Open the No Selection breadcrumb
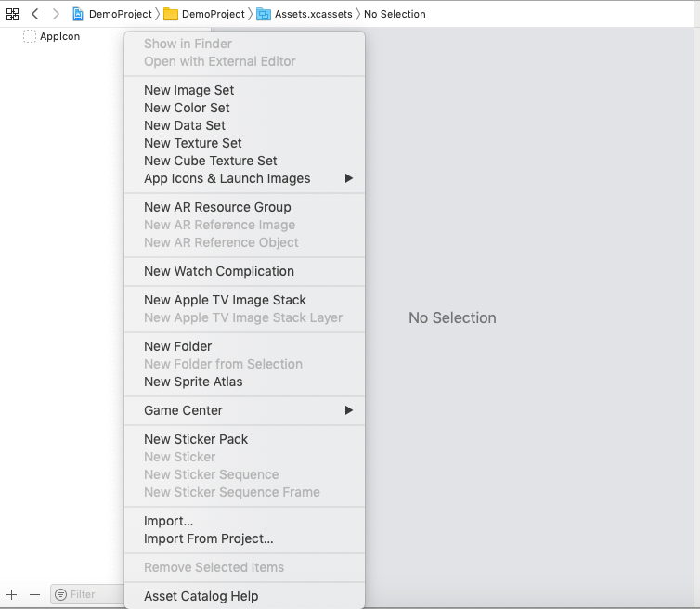 395,14
